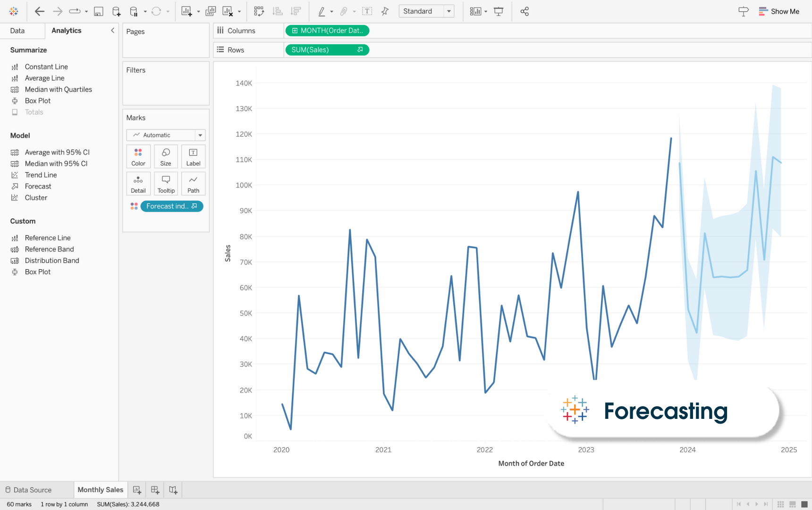This screenshot has width=812, height=510.
Task: Switch to the Data tab
Action: [x=17, y=31]
